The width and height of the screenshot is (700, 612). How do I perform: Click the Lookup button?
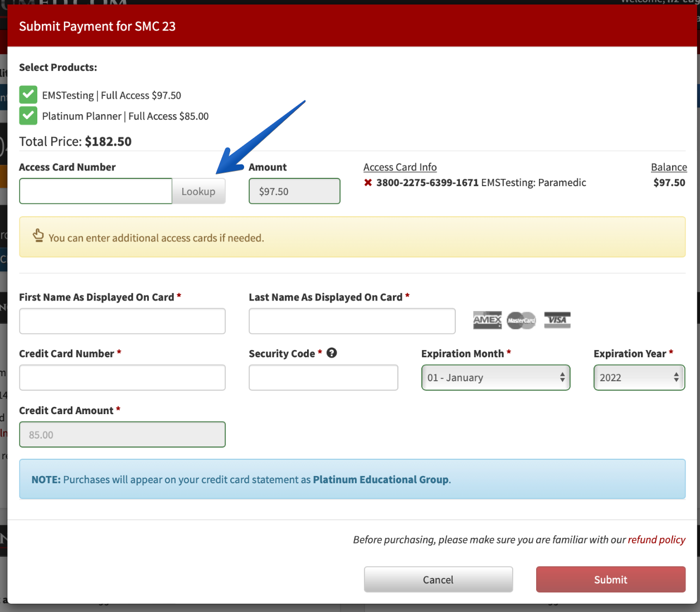click(x=198, y=191)
